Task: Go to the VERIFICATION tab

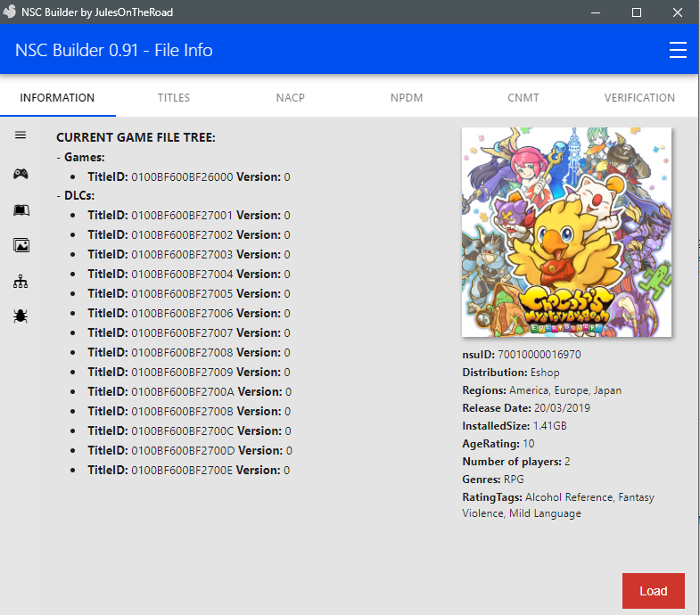Action: (x=639, y=98)
